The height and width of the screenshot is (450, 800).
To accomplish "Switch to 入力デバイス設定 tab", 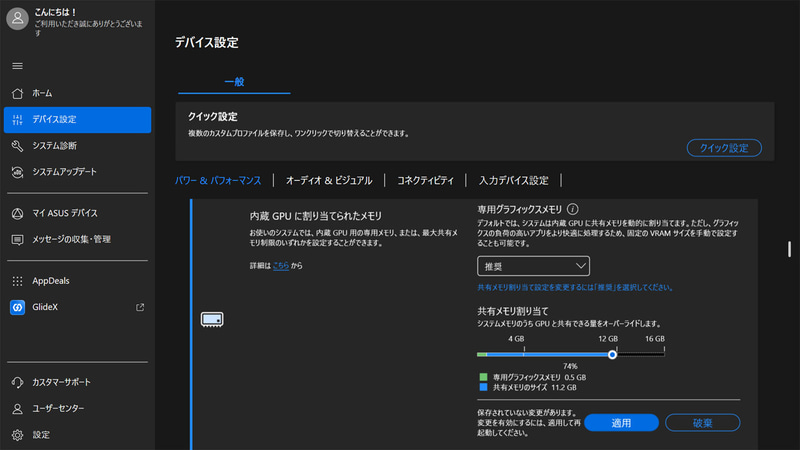I will click(513, 181).
